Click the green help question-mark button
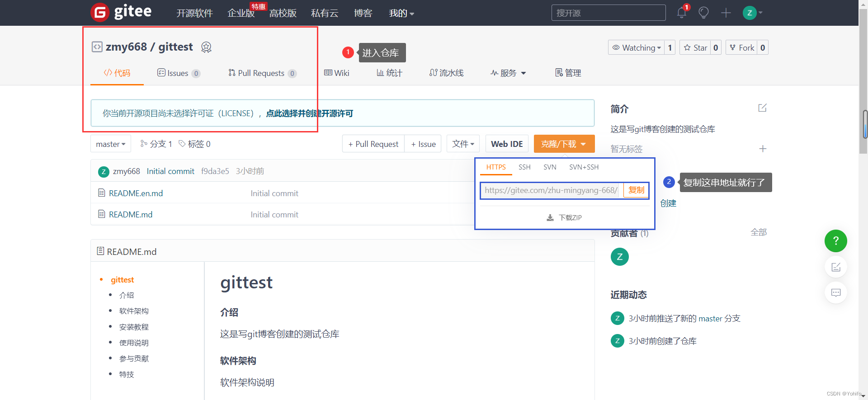 click(835, 241)
